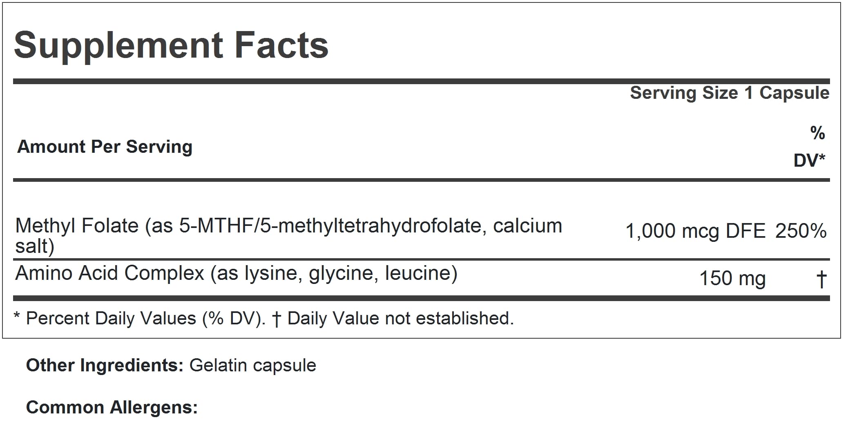Click the 1,000 mcg DFE amount
The height and width of the screenshot is (431, 868).
pos(695,232)
